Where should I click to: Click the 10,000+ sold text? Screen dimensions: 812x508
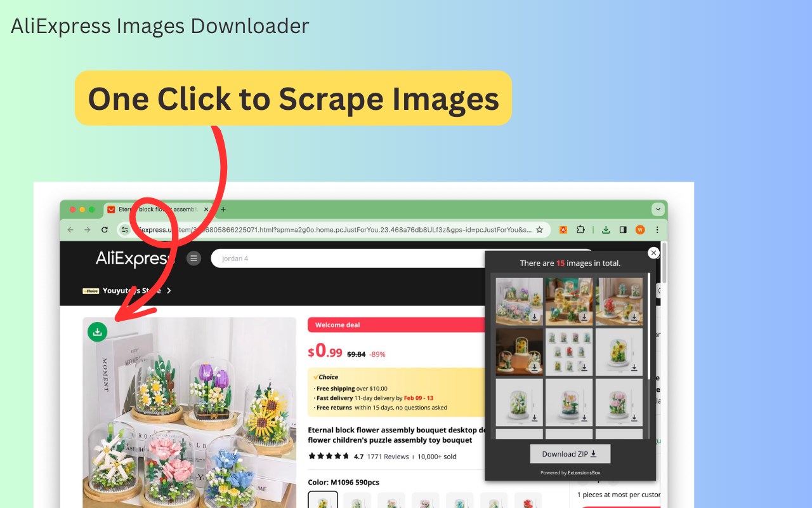coord(436,456)
